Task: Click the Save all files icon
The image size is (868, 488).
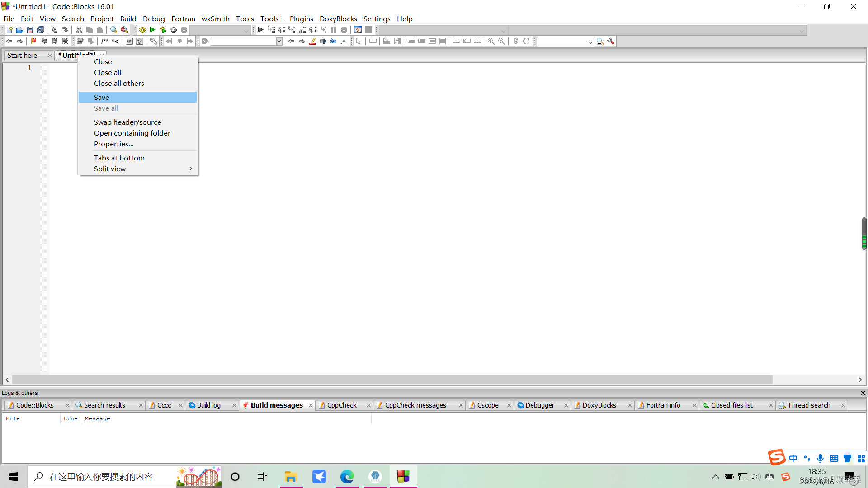Action: click(x=41, y=30)
